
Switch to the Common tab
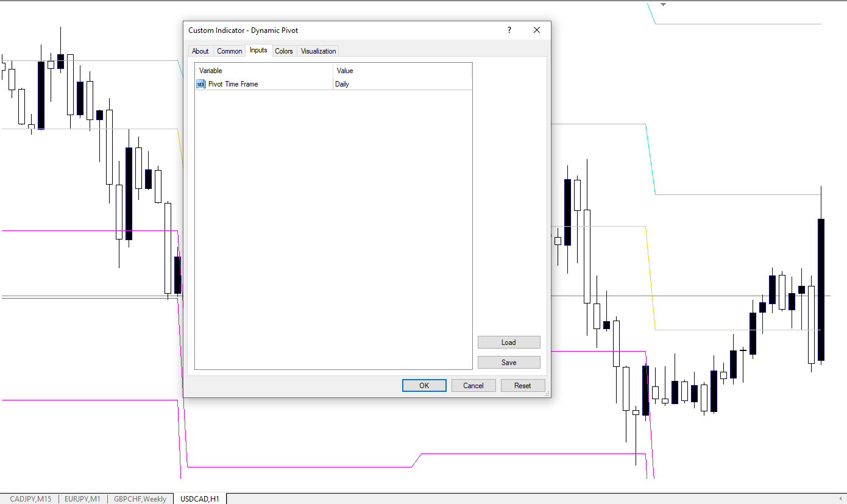tap(230, 51)
